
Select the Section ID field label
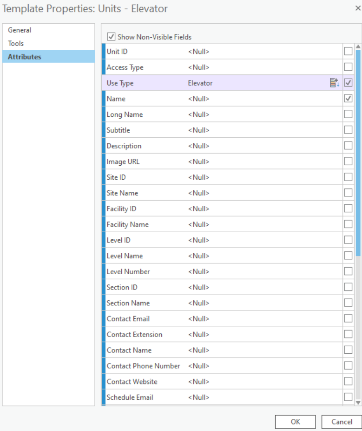click(x=122, y=287)
